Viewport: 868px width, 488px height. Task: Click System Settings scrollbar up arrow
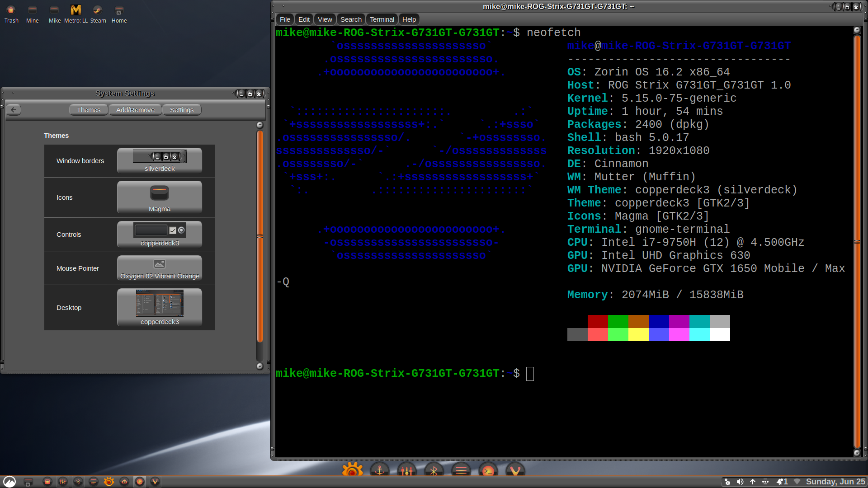(260, 125)
